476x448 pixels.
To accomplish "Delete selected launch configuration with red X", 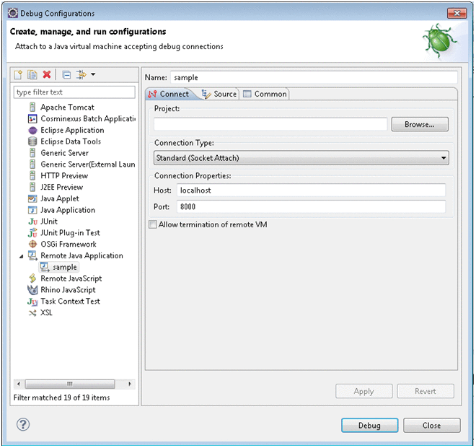I will click(x=47, y=75).
